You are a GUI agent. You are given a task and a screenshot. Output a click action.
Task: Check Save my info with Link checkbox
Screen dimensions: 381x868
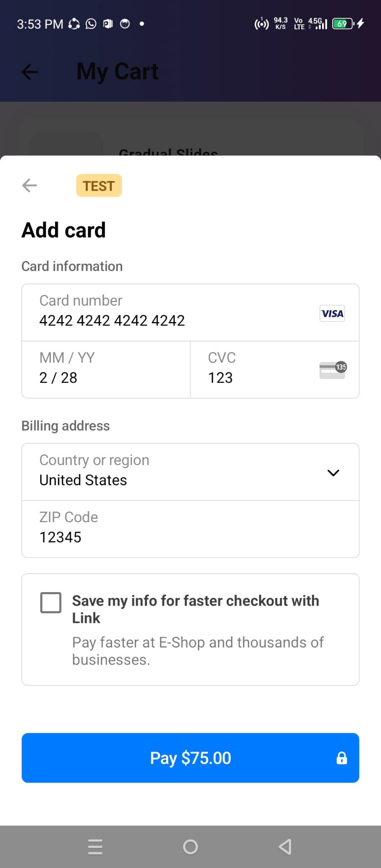tap(51, 602)
